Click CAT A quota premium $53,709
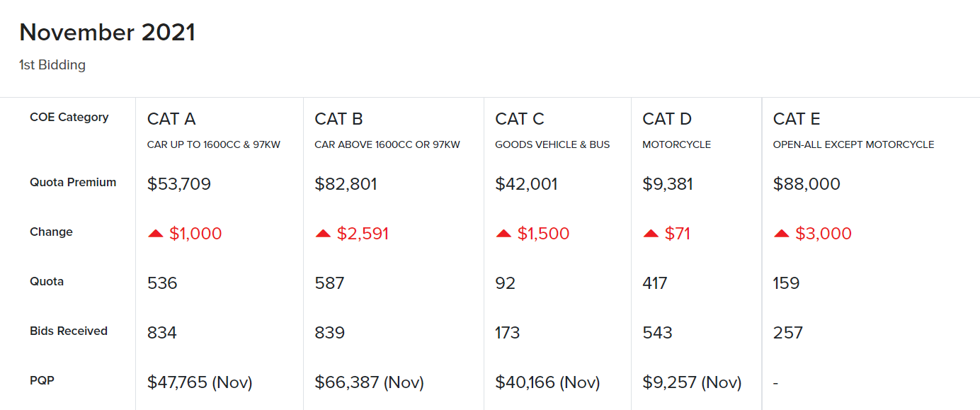 click(179, 184)
